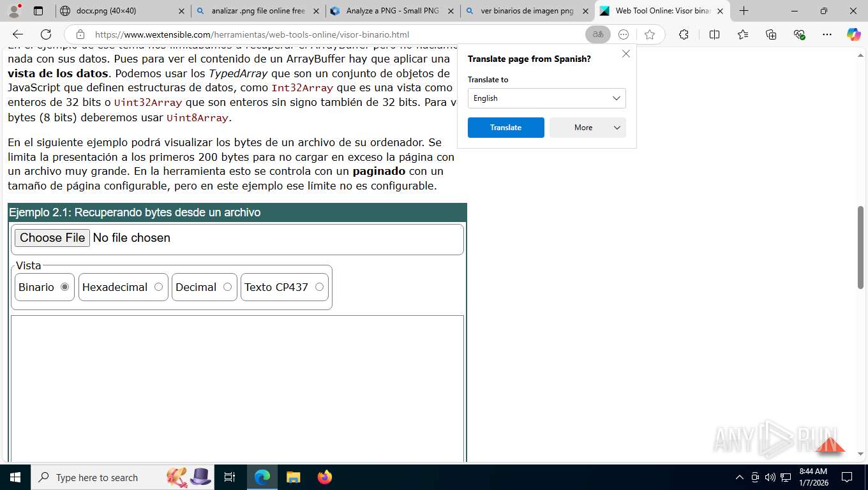Open the notification center icon

[x=847, y=477]
